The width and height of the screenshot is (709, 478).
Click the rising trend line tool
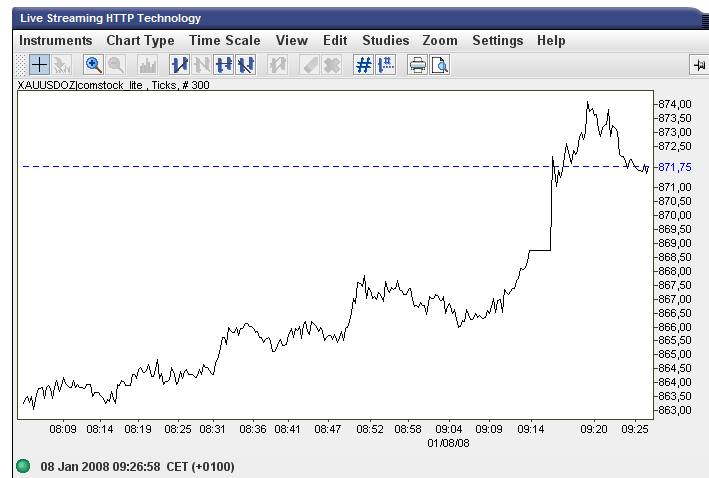[180, 65]
